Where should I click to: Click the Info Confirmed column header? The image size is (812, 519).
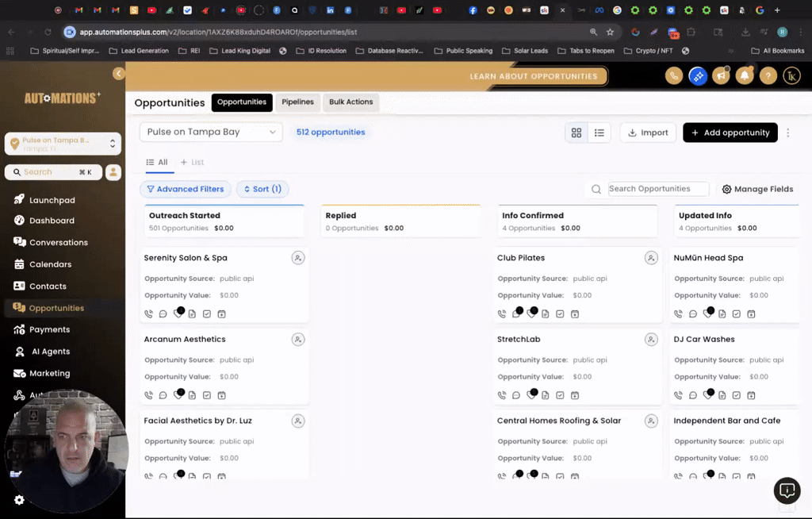[x=577, y=221]
